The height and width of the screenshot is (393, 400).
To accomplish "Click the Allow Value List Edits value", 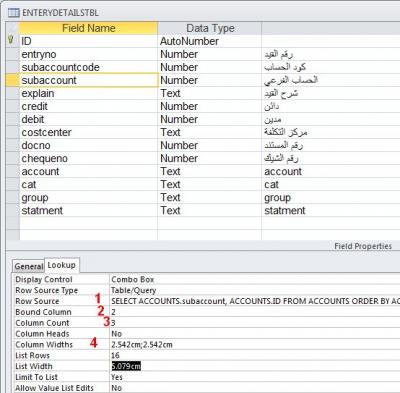I will click(255, 388).
